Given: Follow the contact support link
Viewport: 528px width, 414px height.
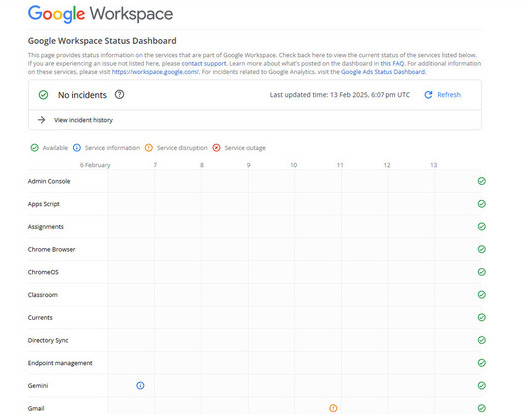Looking at the screenshot, I should coord(204,63).
